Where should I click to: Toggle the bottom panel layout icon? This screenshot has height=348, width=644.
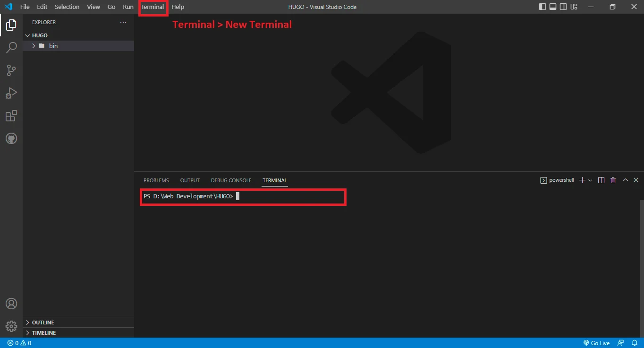click(x=553, y=7)
